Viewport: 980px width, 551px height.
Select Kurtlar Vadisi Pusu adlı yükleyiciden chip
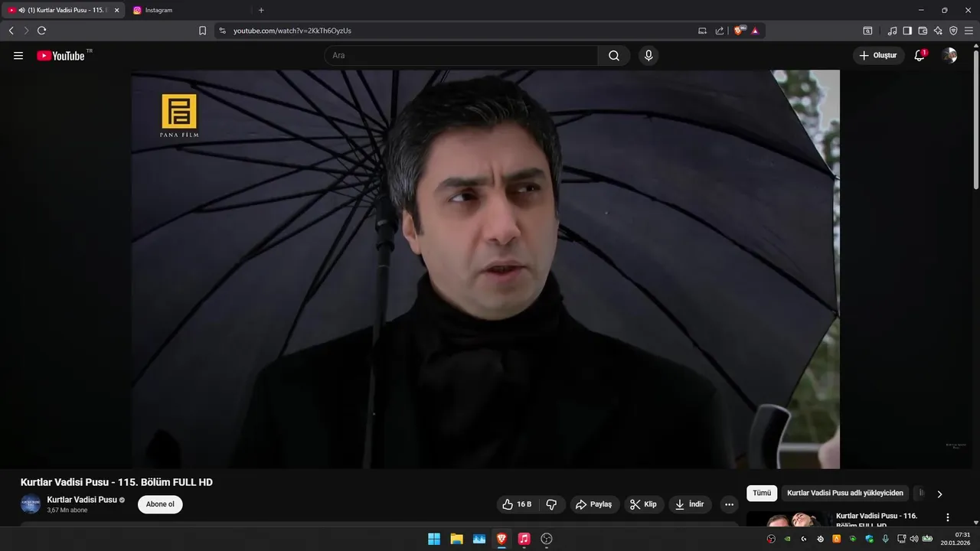point(845,494)
